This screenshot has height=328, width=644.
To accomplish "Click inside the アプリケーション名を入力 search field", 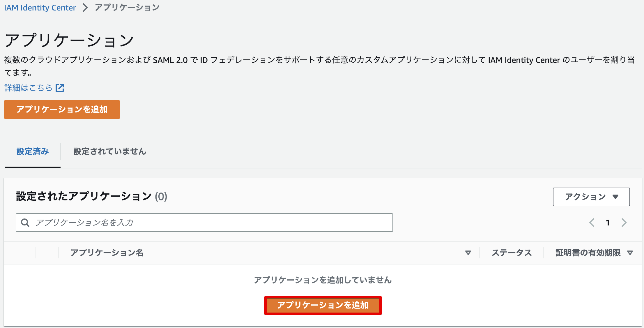I will [204, 223].
